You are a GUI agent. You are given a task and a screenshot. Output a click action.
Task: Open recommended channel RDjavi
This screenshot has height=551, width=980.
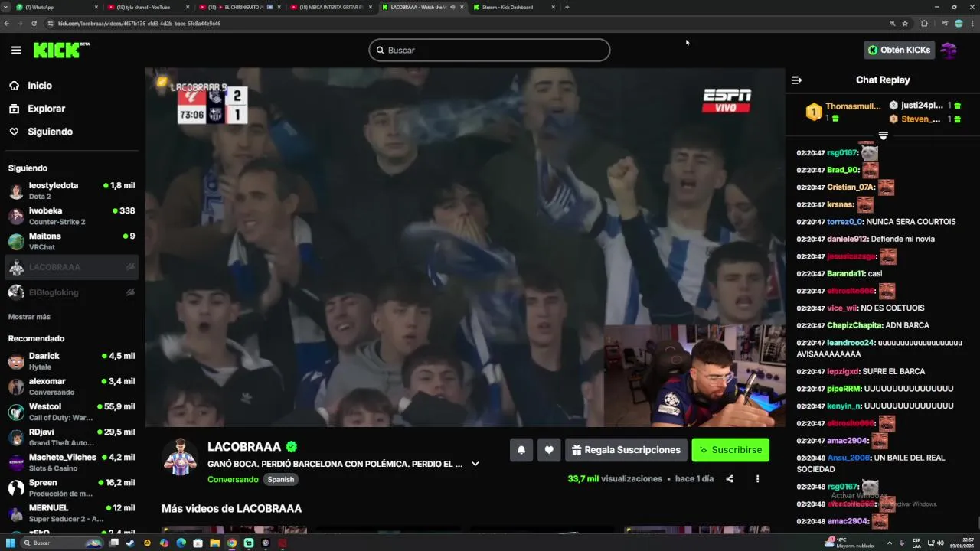coord(70,436)
